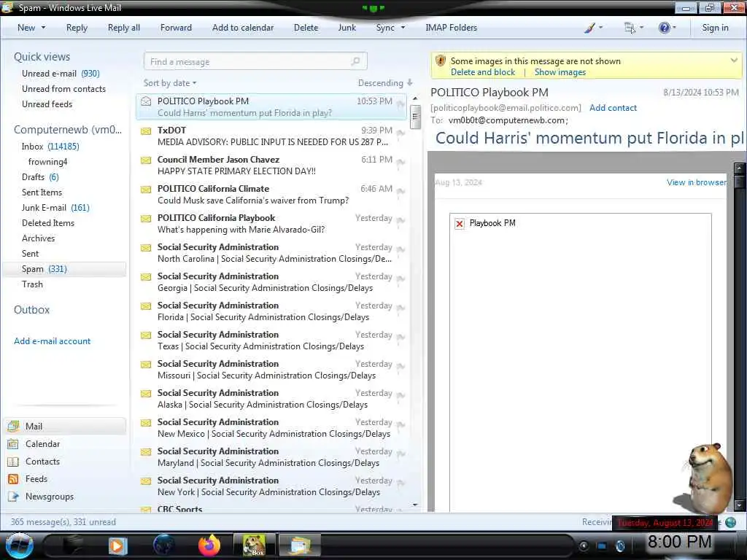
Task: Open Junk E-mail folder
Action: [55, 208]
